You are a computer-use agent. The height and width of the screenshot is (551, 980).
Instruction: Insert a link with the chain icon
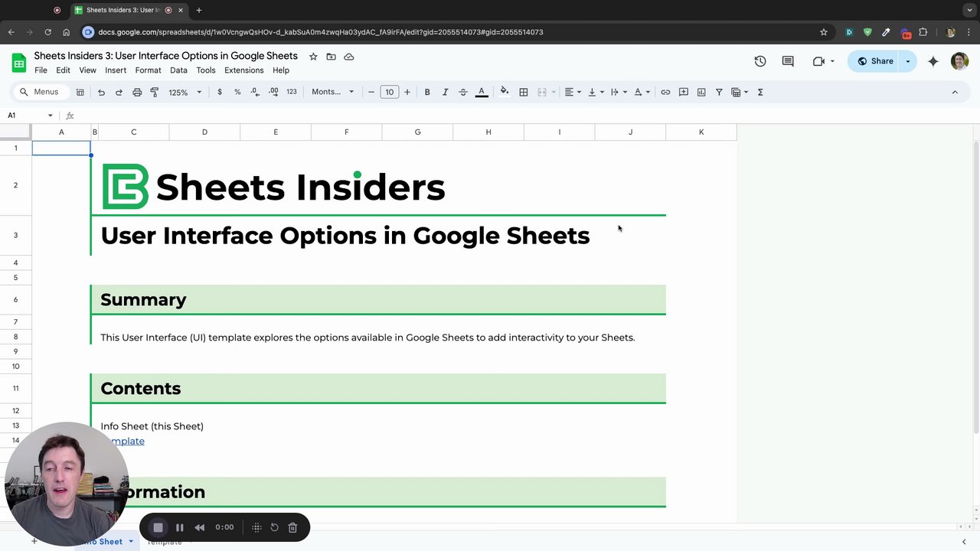665,92
